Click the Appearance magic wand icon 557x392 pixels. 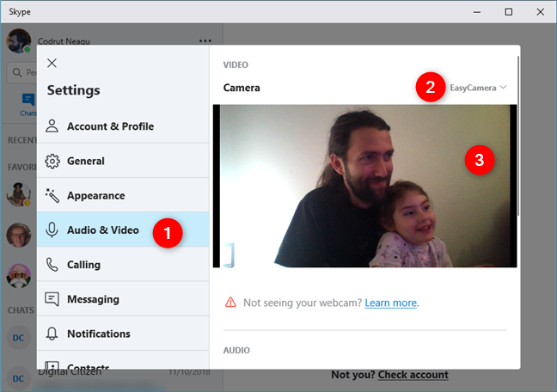click(x=52, y=195)
